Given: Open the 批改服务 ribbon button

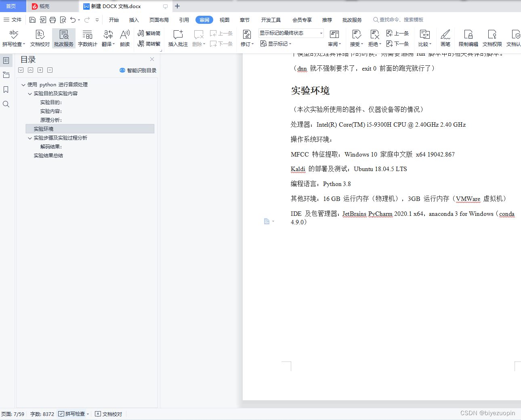Looking at the screenshot, I should 63,38.
